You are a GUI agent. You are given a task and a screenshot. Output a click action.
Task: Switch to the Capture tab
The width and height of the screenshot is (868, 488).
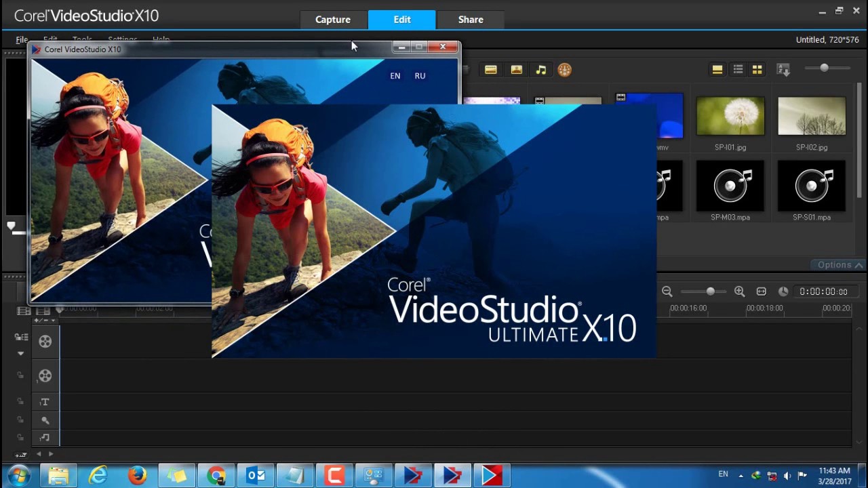tap(333, 20)
